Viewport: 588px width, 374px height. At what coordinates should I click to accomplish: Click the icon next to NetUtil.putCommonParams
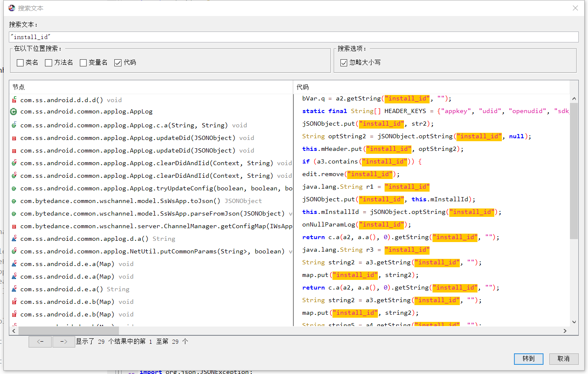(14, 251)
